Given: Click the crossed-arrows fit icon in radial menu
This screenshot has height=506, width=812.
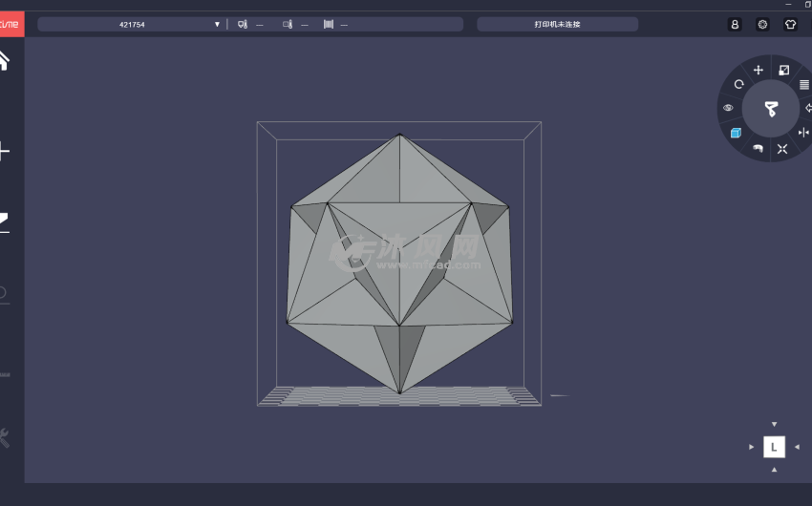Looking at the screenshot, I should click(782, 148).
